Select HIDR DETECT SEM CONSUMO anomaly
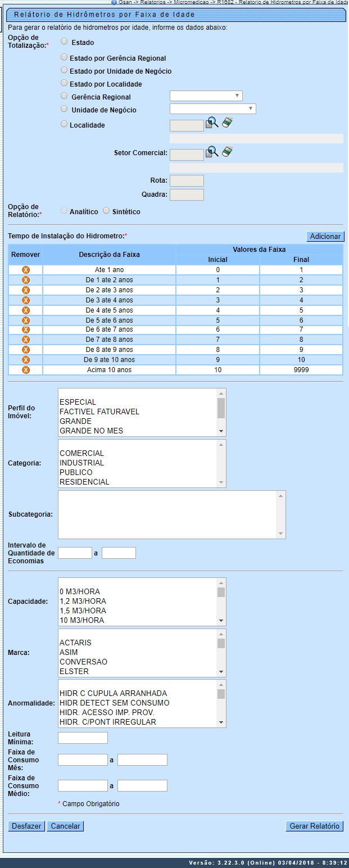This screenshot has height=868, width=349. [x=138, y=703]
